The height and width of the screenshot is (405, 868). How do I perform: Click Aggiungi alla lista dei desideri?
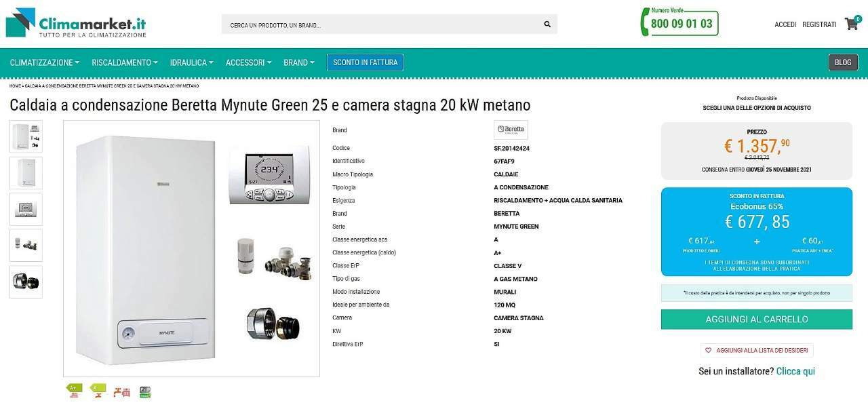[x=757, y=350]
